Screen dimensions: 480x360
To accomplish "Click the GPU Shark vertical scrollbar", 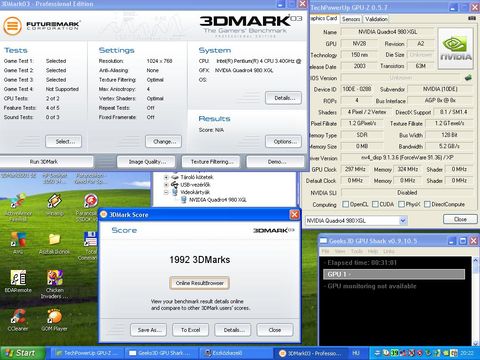I will 475,301.
